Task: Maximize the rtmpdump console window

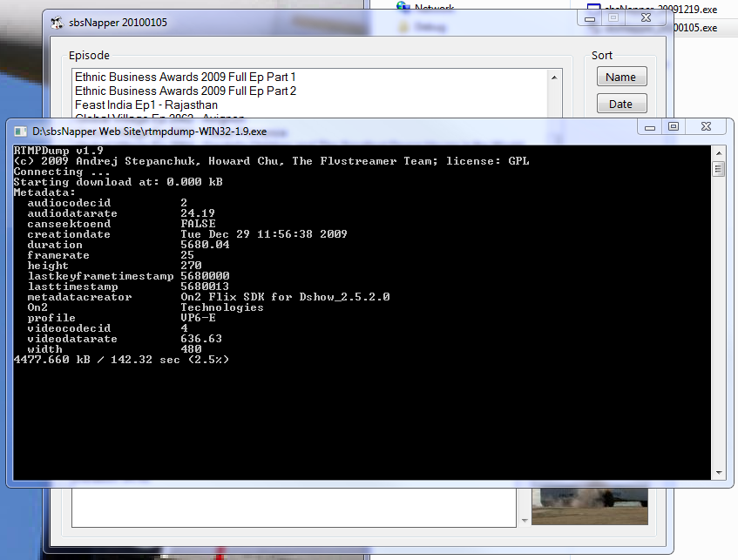Action: point(674,127)
